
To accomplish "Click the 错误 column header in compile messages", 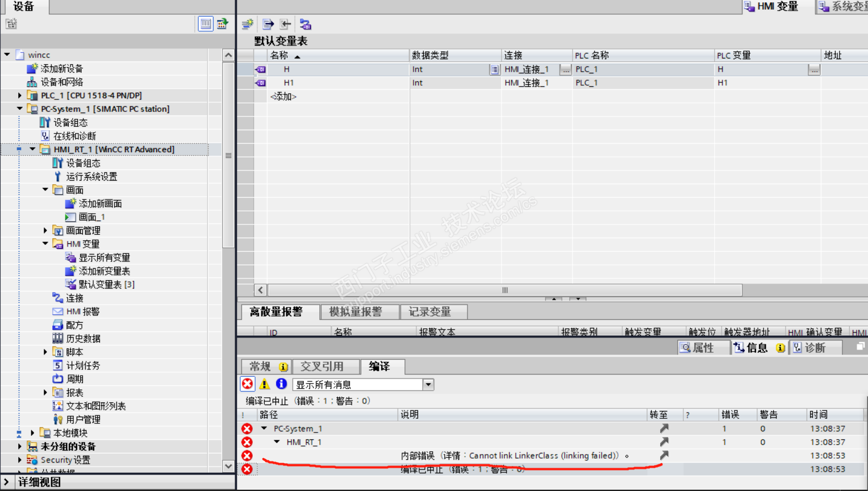I will [x=737, y=415].
